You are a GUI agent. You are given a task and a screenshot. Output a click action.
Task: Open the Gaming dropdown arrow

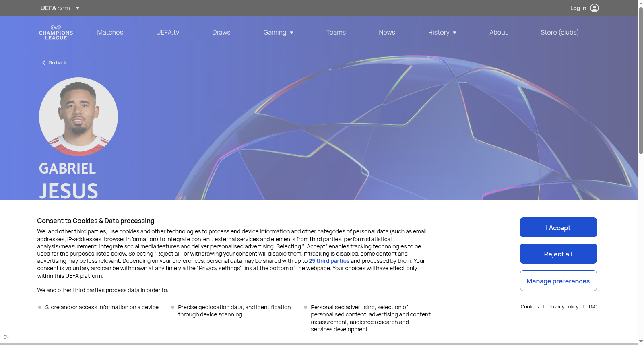tap(292, 33)
